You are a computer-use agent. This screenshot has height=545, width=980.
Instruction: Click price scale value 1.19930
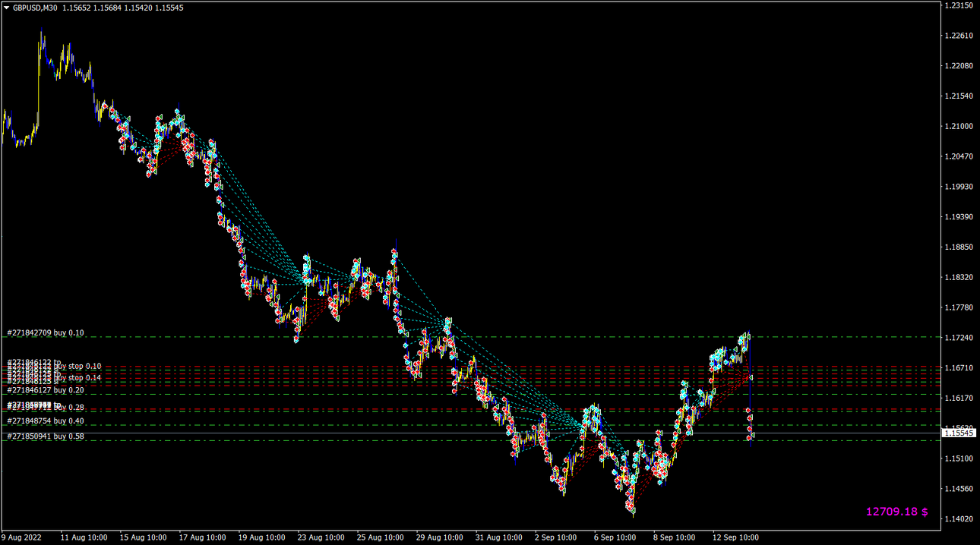tap(958, 187)
